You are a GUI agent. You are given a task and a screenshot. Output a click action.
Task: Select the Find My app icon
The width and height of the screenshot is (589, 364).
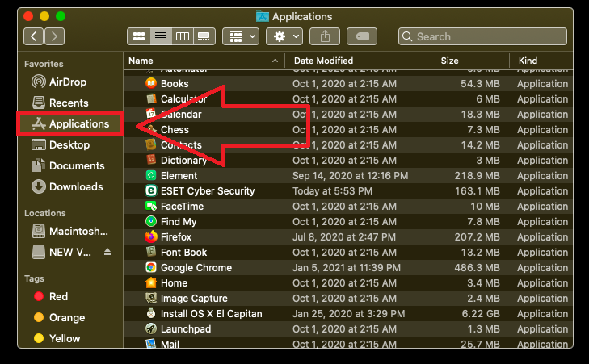pyautogui.click(x=151, y=221)
